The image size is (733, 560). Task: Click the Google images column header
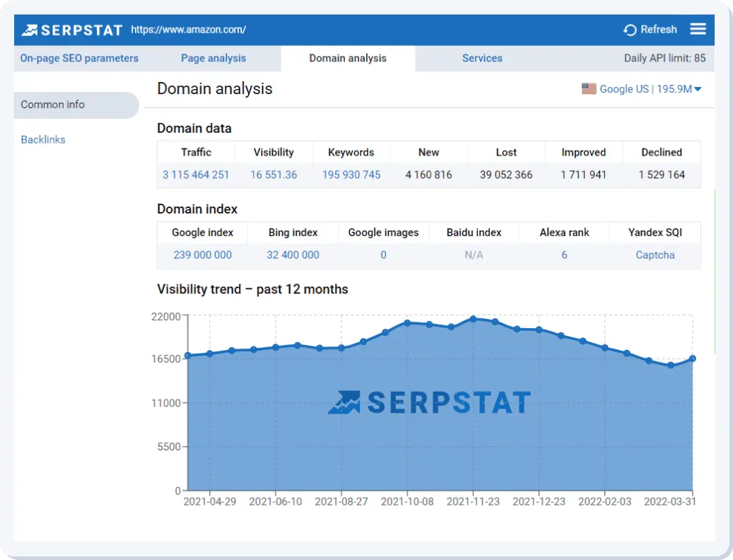pos(383,233)
